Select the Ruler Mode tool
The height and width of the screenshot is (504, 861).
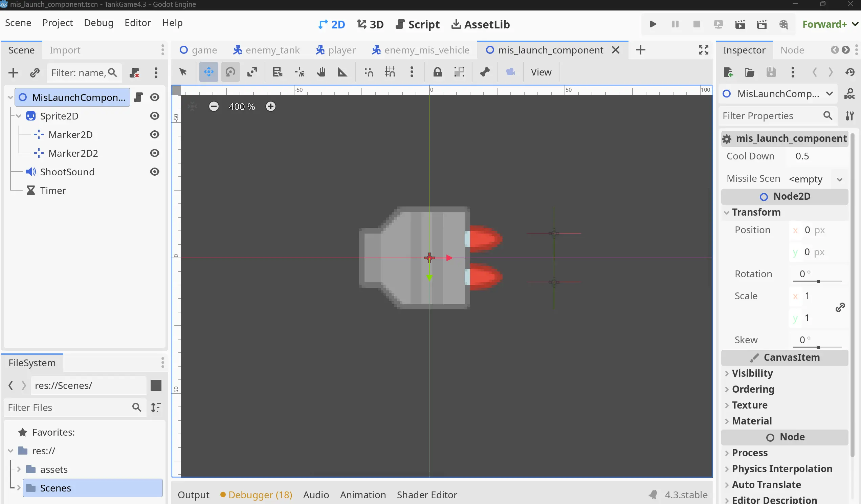click(x=343, y=72)
